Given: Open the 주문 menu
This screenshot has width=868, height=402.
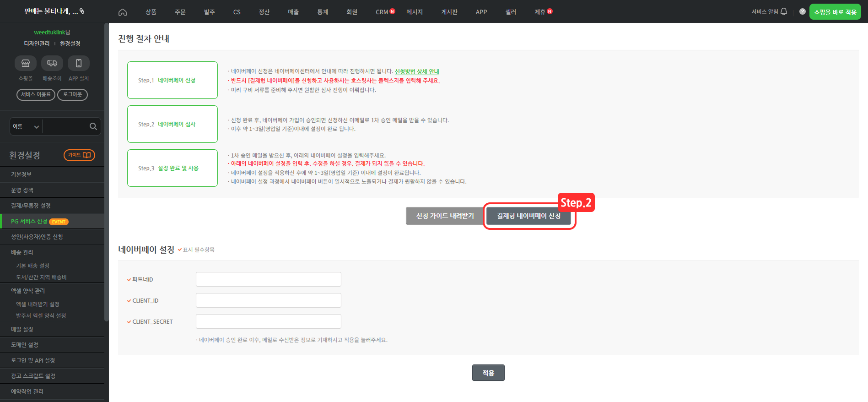Looking at the screenshot, I should [x=180, y=12].
